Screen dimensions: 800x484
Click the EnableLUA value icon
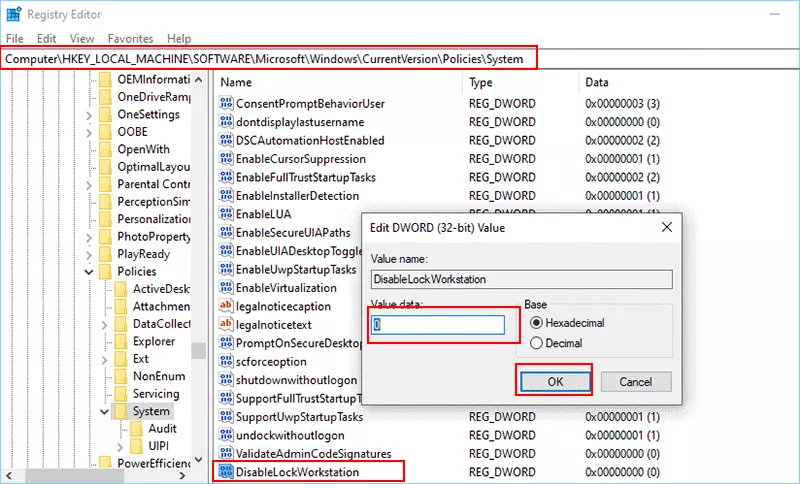click(x=226, y=214)
